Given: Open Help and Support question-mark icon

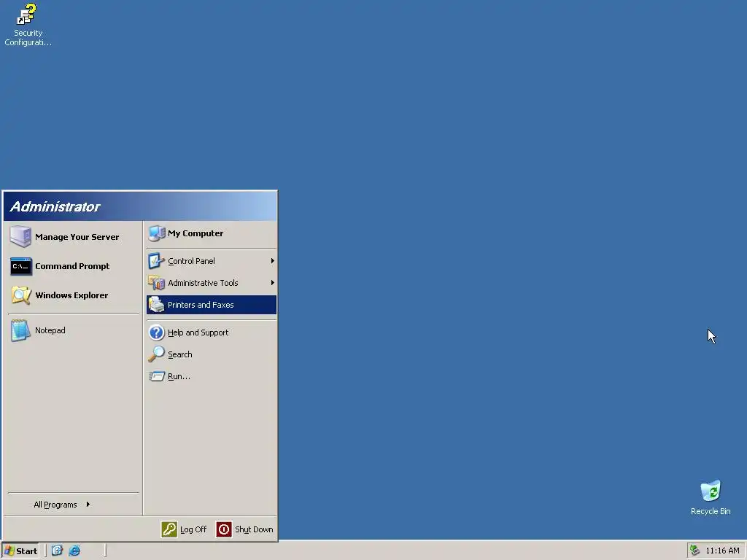Looking at the screenshot, I should (x=156, y=332).
